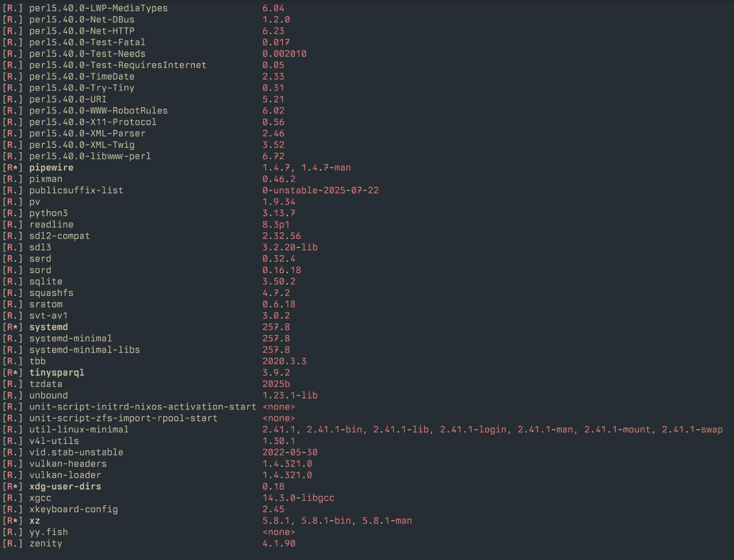The width and height of the screenshot is (734, 560).
Task: Click publicsuffix-list version 0-unstable-2025-07-22
Action: (x=320, y=190)
